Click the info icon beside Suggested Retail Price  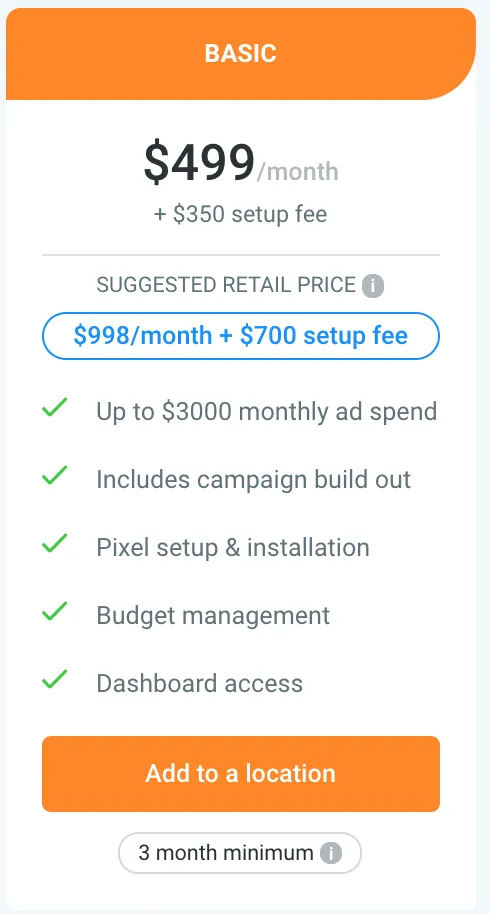[x=373, y=286]
